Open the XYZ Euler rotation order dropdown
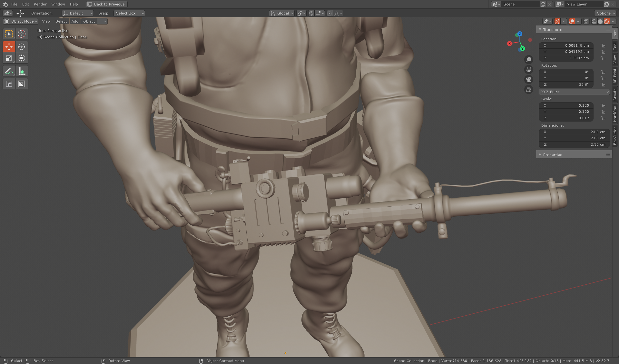The image size is (619, 364). tap(574, 92)
